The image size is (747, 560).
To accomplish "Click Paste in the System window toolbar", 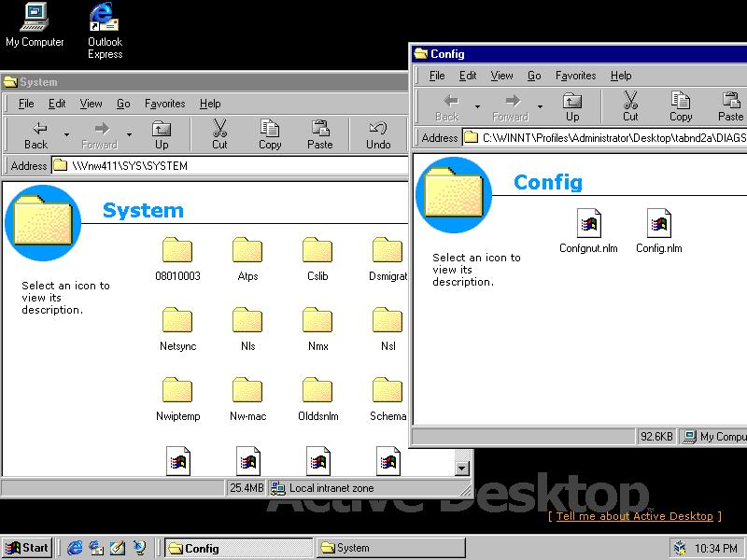I will click(320, 135).
